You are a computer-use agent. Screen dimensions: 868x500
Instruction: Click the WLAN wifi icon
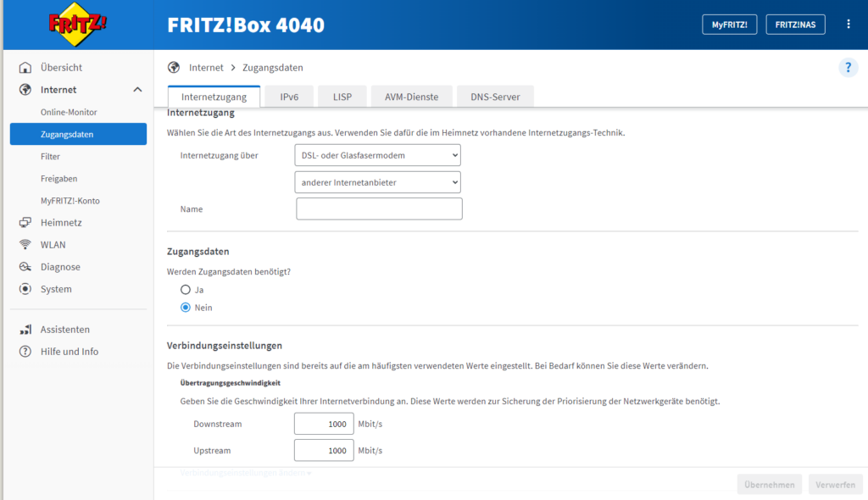[25, 245]
